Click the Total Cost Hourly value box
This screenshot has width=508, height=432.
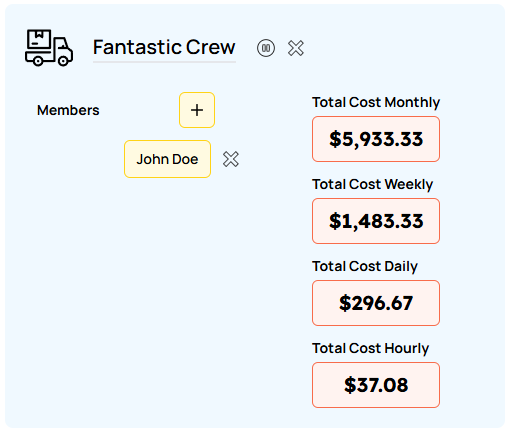pos(376,385)
